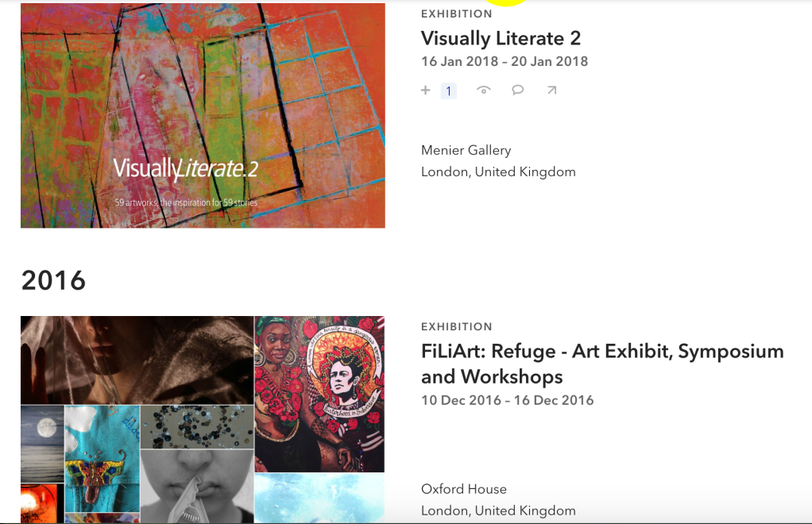
Task: Open the scattered sequins image thumbnail
Action: coord(197,427)
